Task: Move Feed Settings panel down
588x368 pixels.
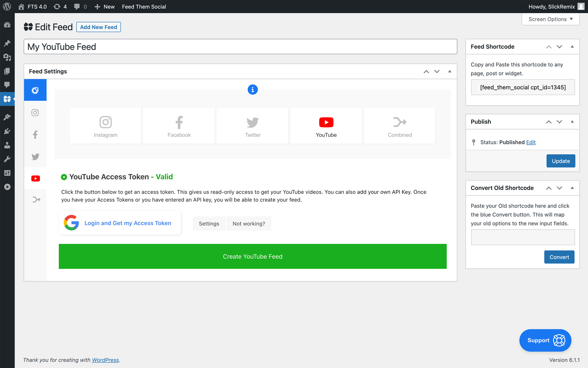Action: point(437,72)
